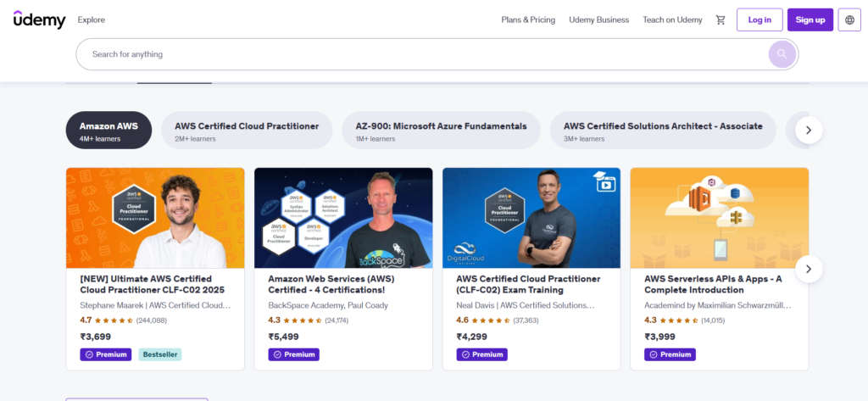This screenshot has height=401, width=868.
Task: Open Neal Davis DigitalCloud course thumbnail
Action: tap(531, 218)
